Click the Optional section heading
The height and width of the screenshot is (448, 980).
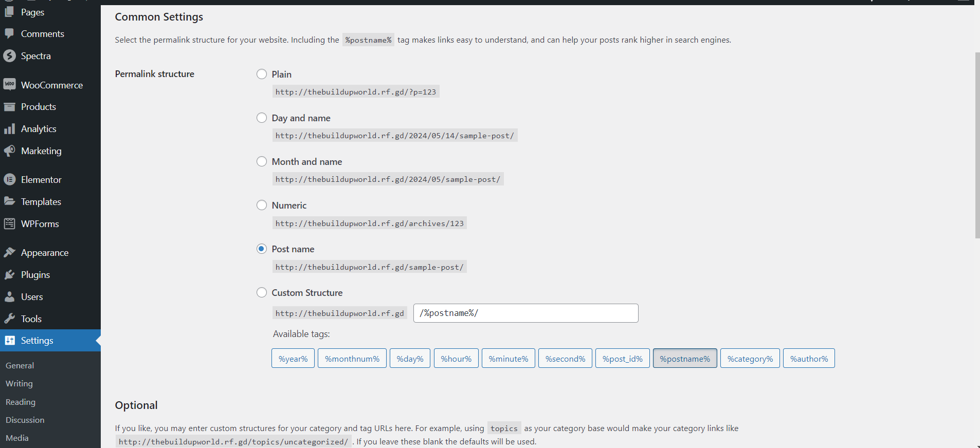[136, 405]
